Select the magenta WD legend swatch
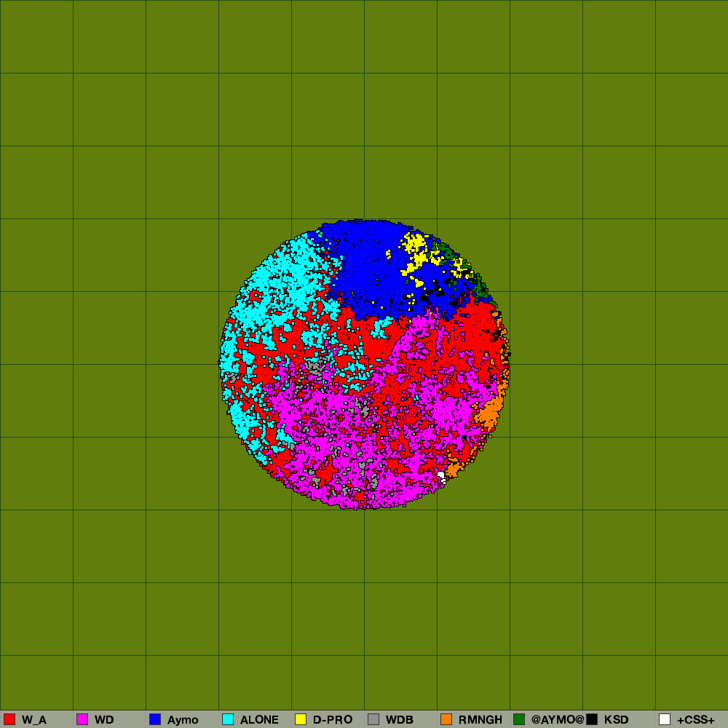The height and width of the screenshot is (728, 728). [82, 719]
